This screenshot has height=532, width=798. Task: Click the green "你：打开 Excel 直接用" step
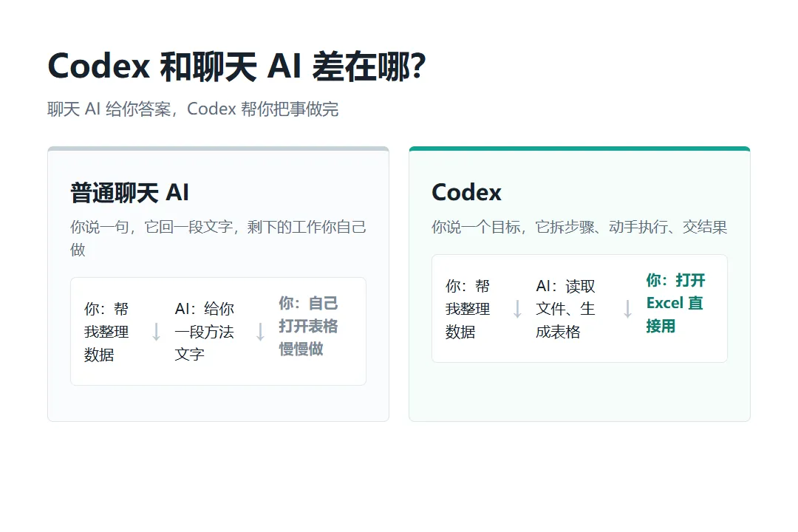[676, 304]
